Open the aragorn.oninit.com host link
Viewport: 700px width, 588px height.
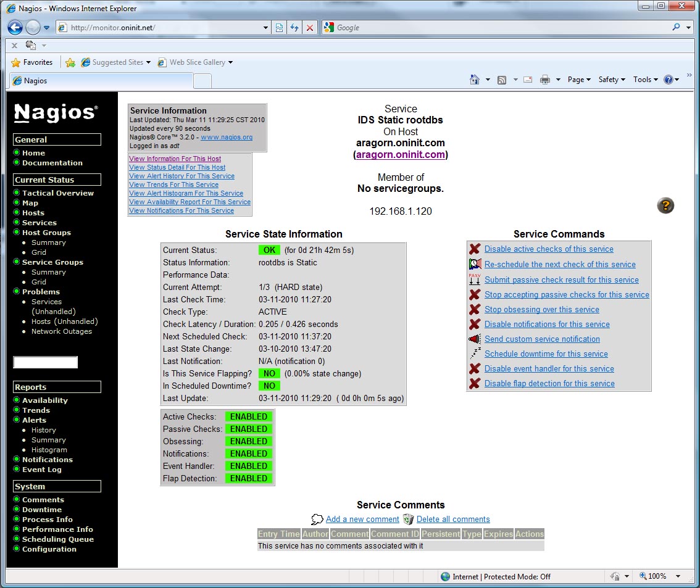click(401, 154)
